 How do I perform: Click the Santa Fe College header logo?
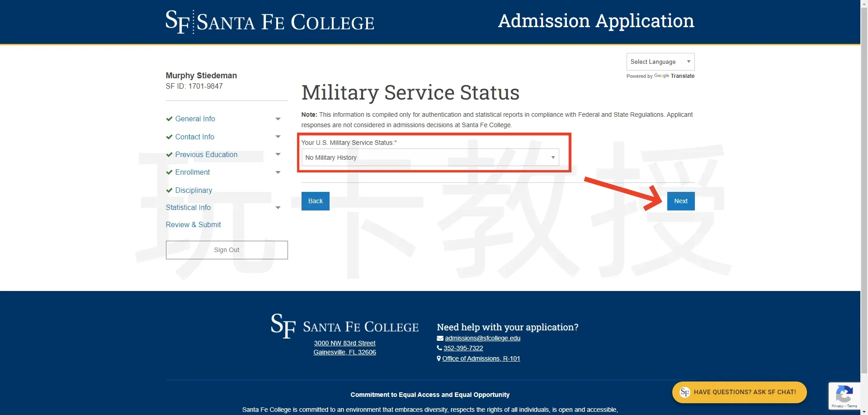tap(269, 22)
